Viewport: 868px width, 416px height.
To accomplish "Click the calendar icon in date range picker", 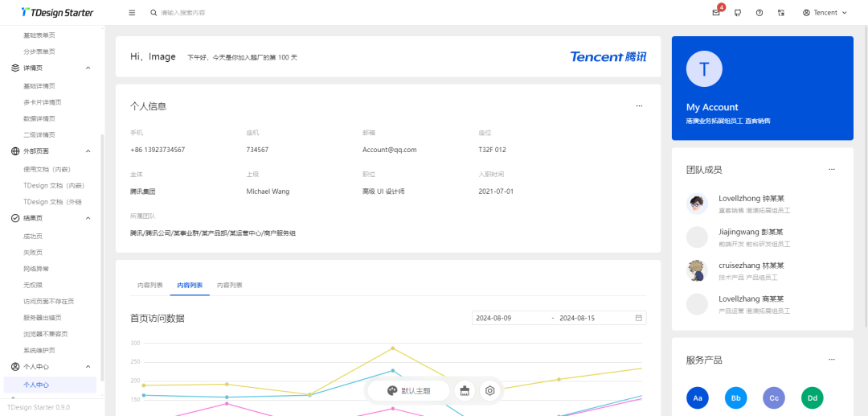I will click(x=639, y=318).
